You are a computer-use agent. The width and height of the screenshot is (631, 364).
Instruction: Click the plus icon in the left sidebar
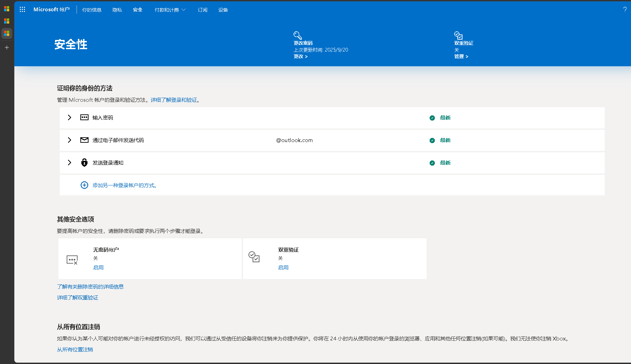7,47
